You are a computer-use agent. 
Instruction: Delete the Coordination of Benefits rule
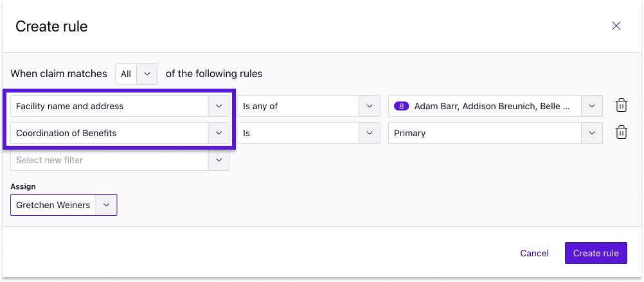622,133
